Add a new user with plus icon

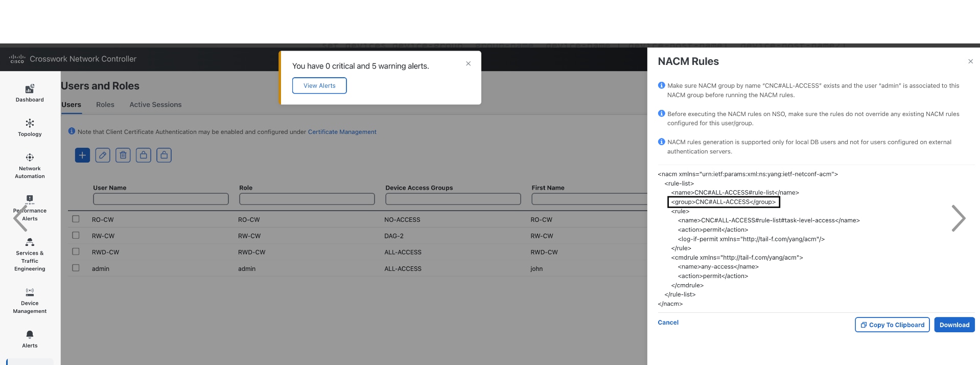click(x=82, y=155)
